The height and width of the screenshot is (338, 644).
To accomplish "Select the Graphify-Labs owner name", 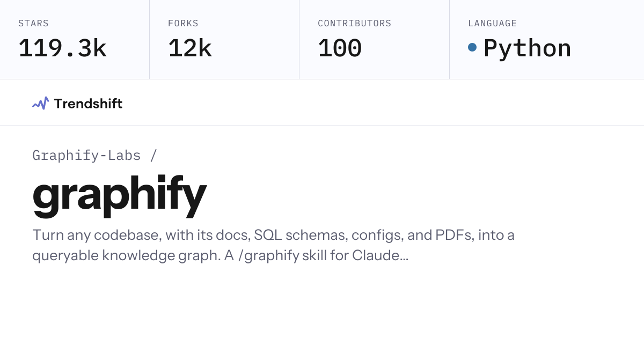I will tap(86, 156).
